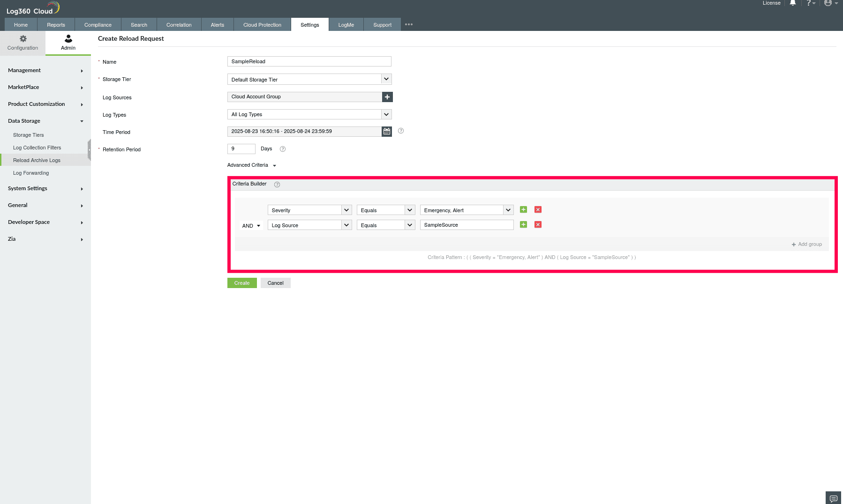Open the help question mark menu

pyautogui.click(x=811, y=3)
